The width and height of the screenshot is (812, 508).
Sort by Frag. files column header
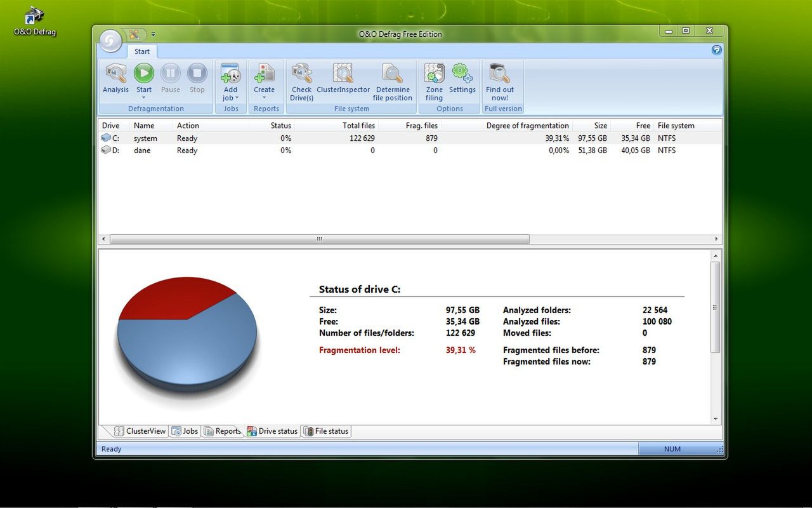point(410,126)
